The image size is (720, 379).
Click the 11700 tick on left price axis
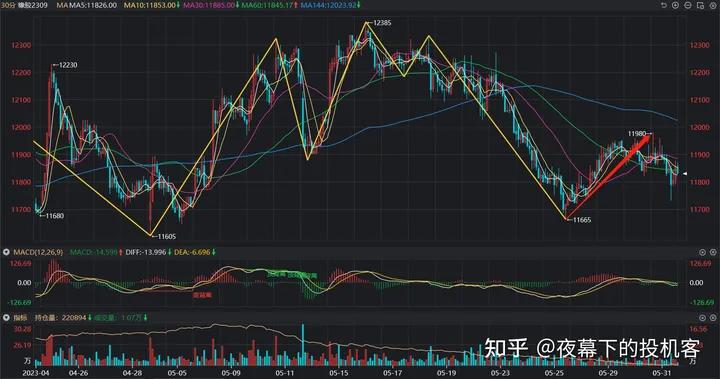coord(22,209)
